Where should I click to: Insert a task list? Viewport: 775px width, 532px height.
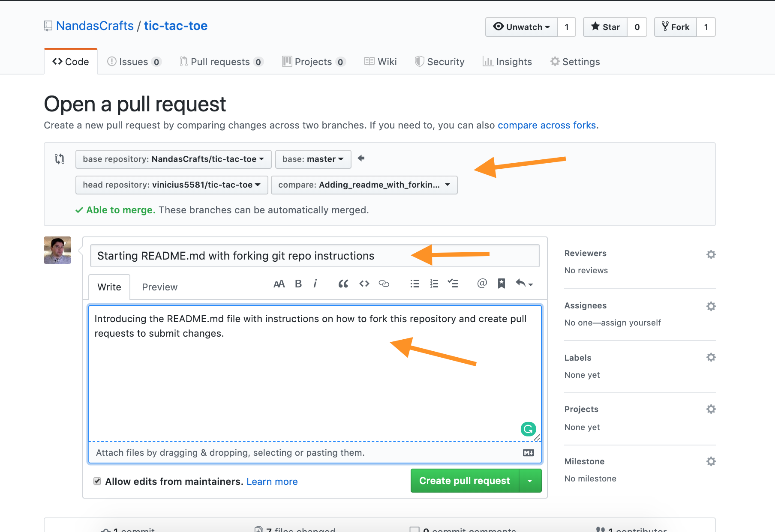click(x=453, y=284)
